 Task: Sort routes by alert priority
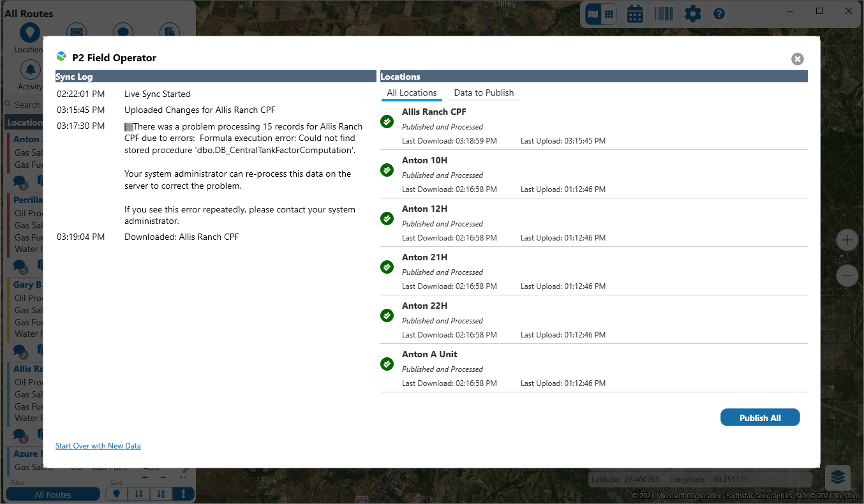tap(183, 494)
